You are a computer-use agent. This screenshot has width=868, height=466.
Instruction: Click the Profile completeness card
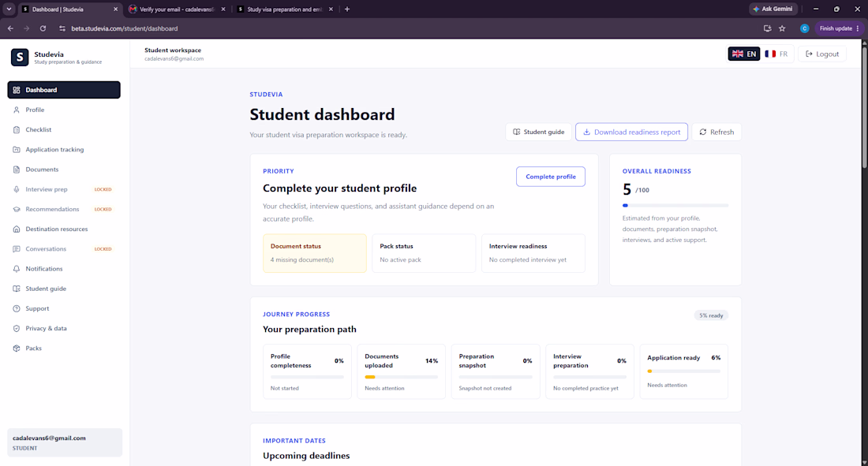pos(307,371)
